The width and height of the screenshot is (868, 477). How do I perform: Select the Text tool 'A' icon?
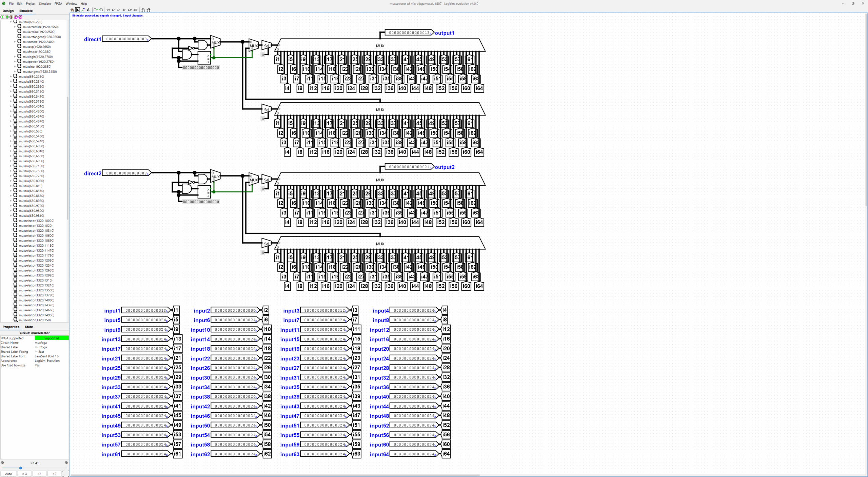[88, 10]
